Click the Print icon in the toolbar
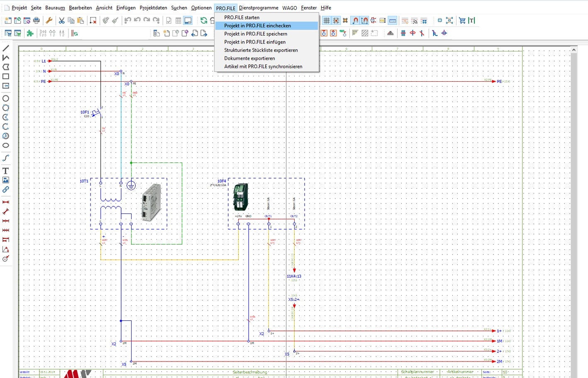Viewport: 588px width, 378px height. (37, 20)
